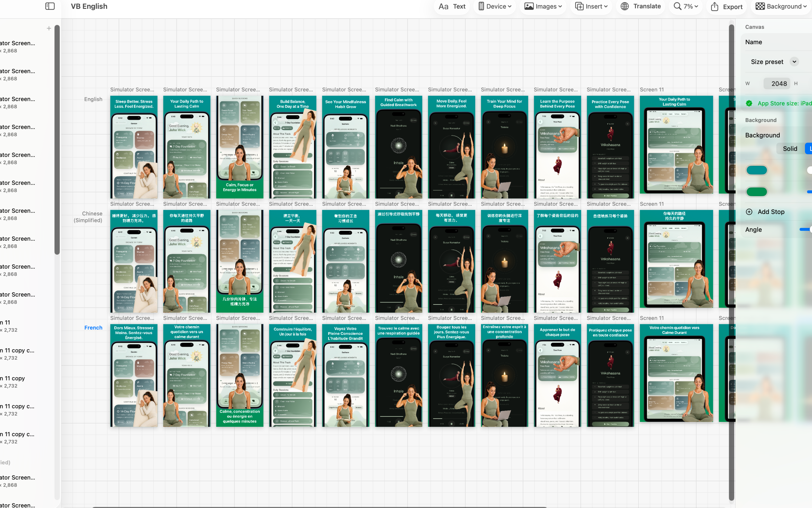Image resolution: width=812 pixels, height=508 pixels.
Task: Select English iPad 'Screen 11' thumbnail
Action: click(x=676, y=145)
